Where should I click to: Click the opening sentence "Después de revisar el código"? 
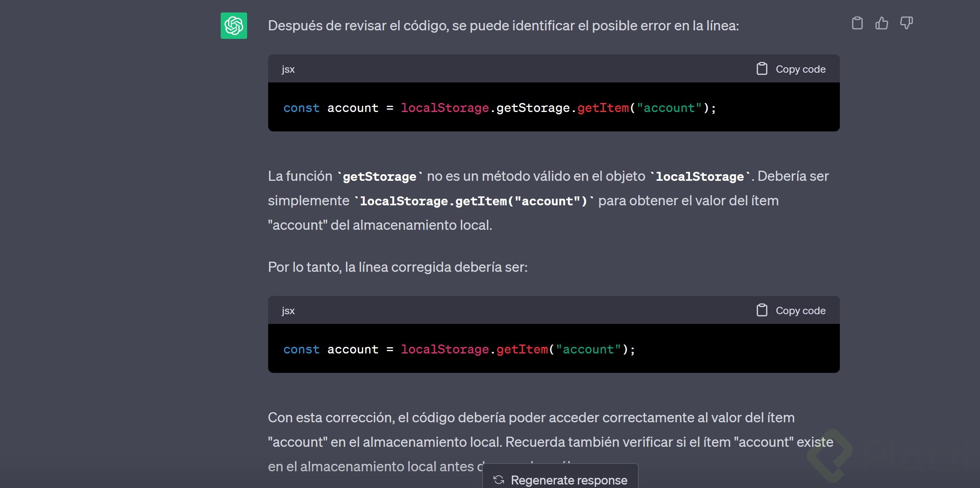point(503,26)
